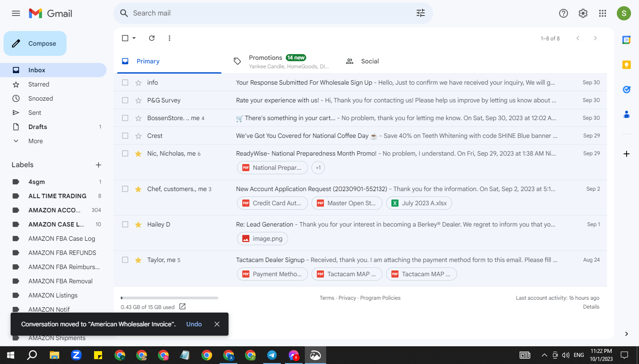Screen dimensions: 639x364
Task: Select the email from info
Action: click(125, 82)
